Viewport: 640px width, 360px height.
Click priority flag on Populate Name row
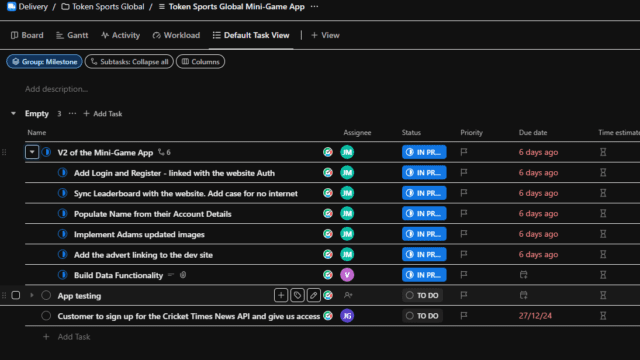[x=464, y=213]
